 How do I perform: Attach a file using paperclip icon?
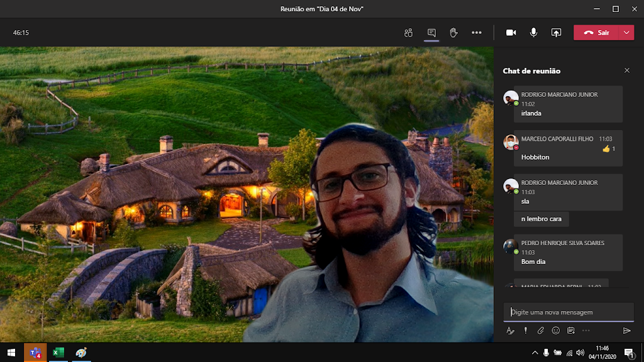click(x=540, y=331)
